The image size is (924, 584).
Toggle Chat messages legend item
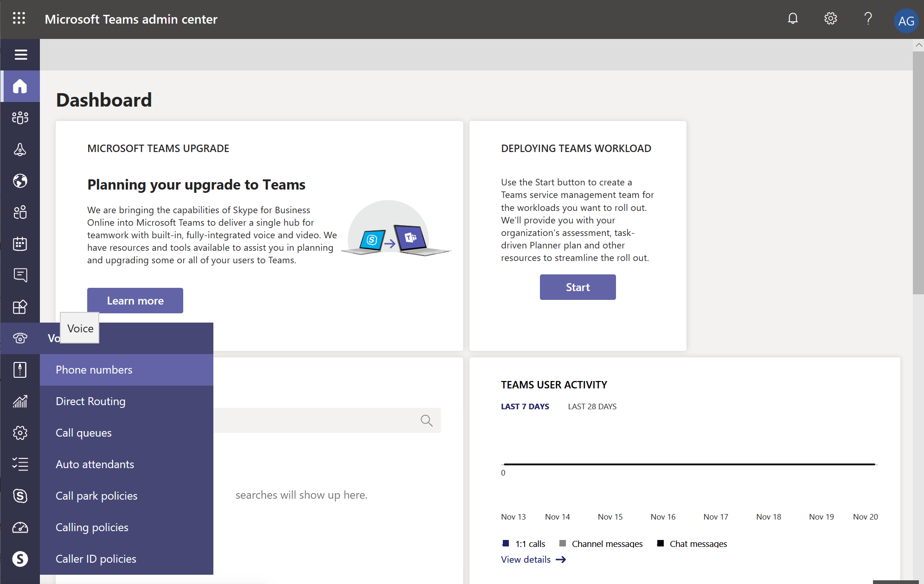coord(692,544)
